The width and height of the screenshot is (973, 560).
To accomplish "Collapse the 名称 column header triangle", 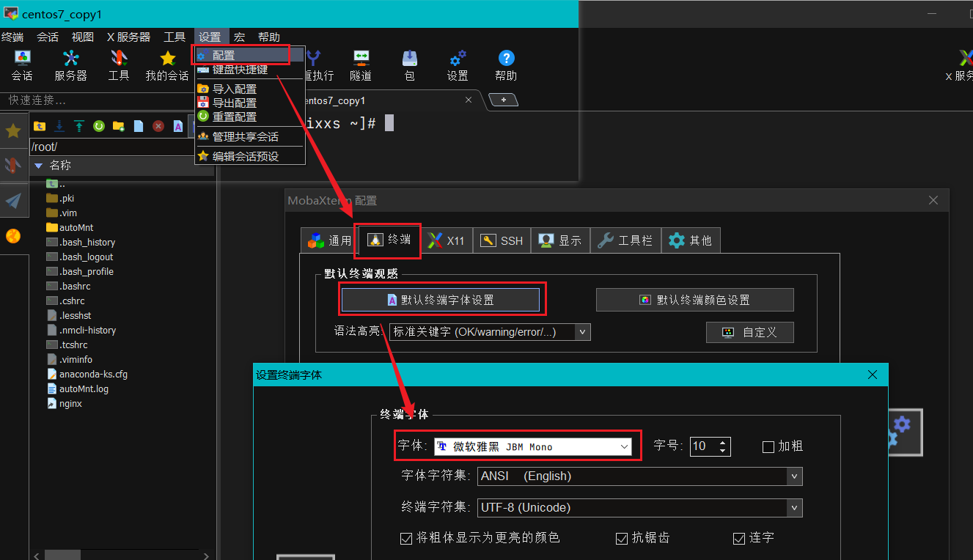I will click(40, 166).
